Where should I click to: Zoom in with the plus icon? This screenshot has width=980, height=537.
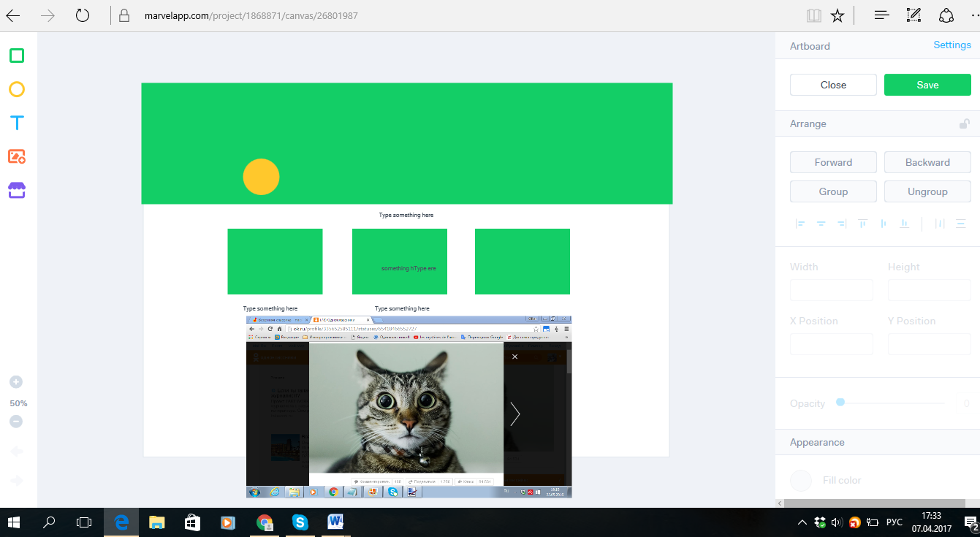[x=16, y=382]
